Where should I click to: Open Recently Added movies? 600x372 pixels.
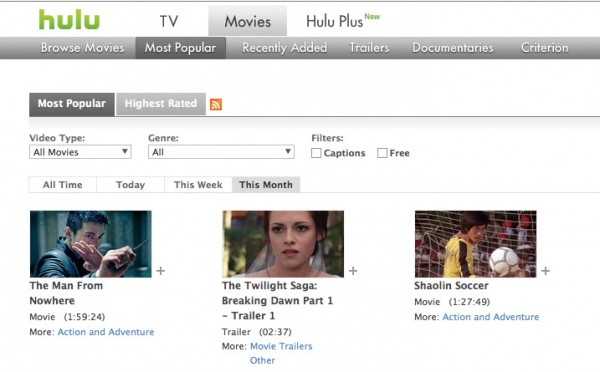(285, 48)
